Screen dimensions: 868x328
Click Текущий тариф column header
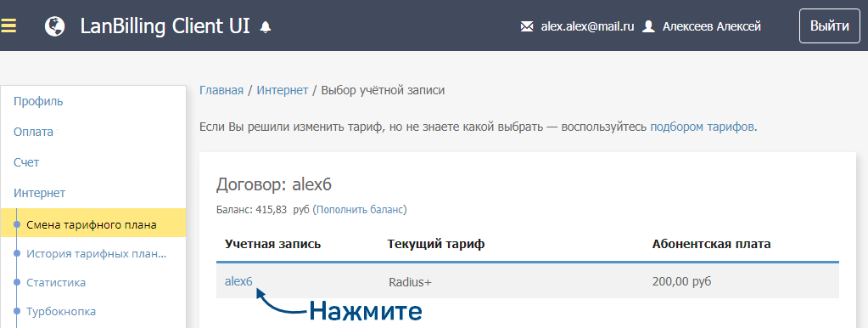pos(436,244)
